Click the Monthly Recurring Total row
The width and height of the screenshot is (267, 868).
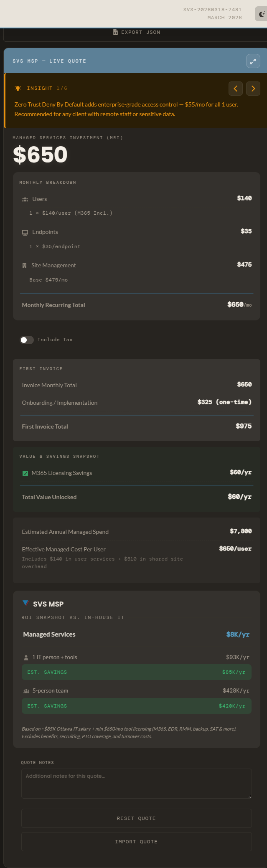click(x=136, y=305)
